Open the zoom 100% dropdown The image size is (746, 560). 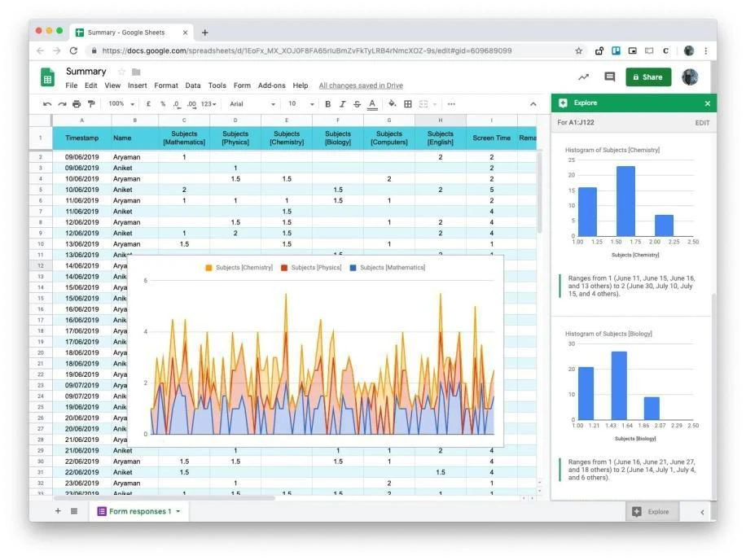121,103
